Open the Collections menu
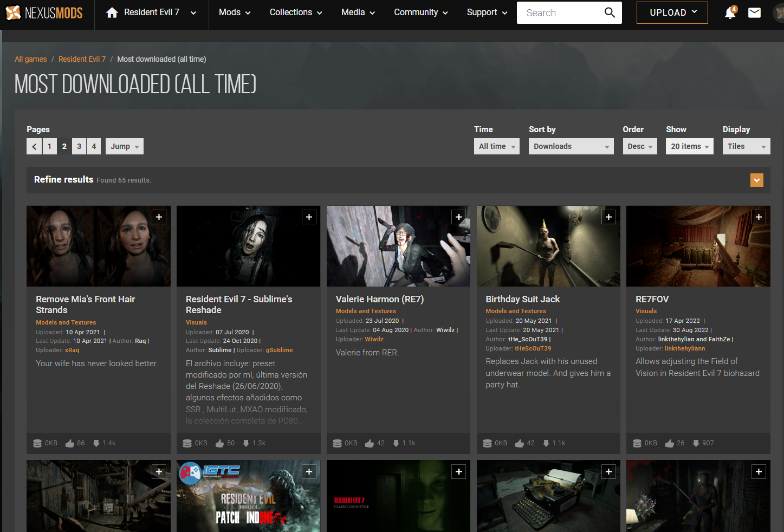This screenshot has width=784, height=532. click(296, 12)
